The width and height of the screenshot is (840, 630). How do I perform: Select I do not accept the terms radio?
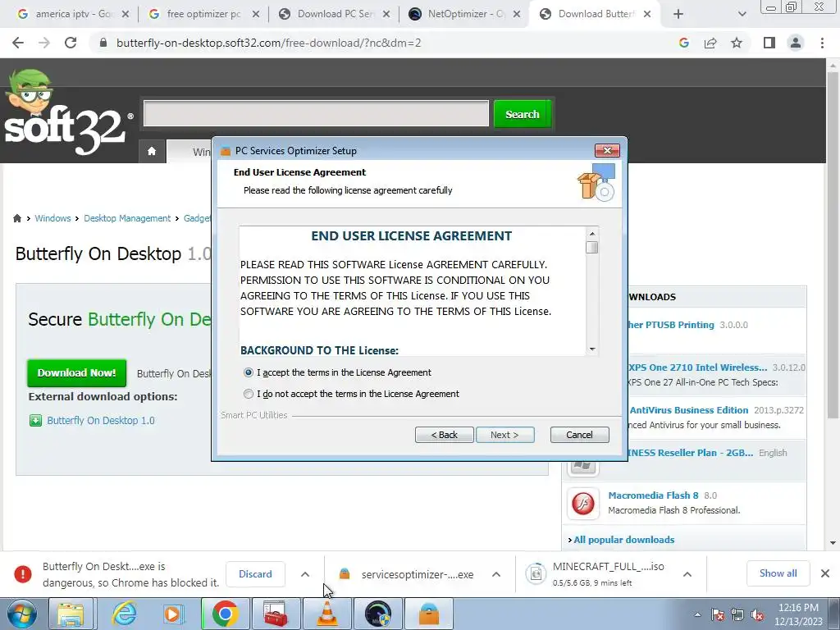(248, 394)
